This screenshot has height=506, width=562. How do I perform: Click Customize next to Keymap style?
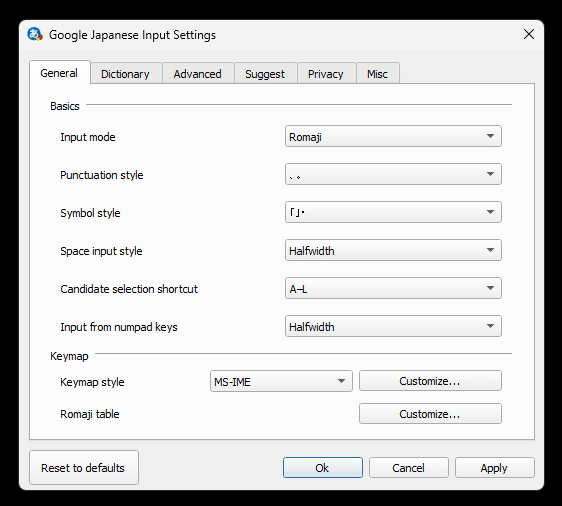click(x=430, y=381)
